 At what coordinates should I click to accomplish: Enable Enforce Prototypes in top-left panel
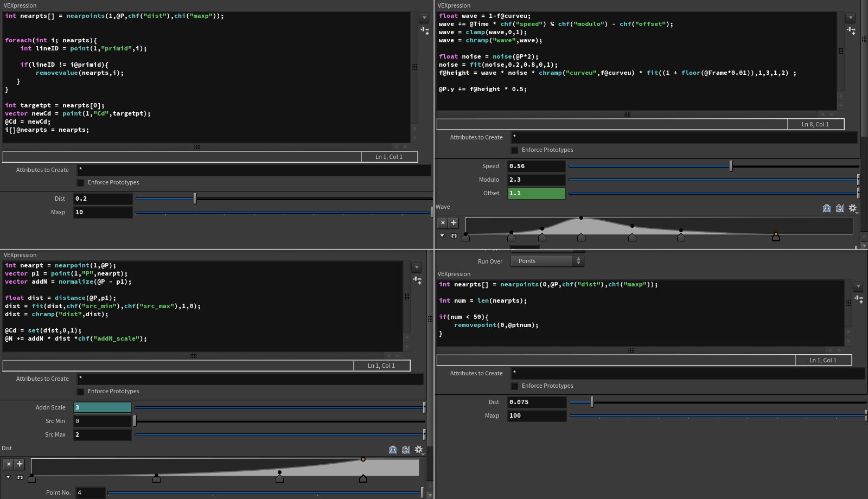[x=81, y=183]
